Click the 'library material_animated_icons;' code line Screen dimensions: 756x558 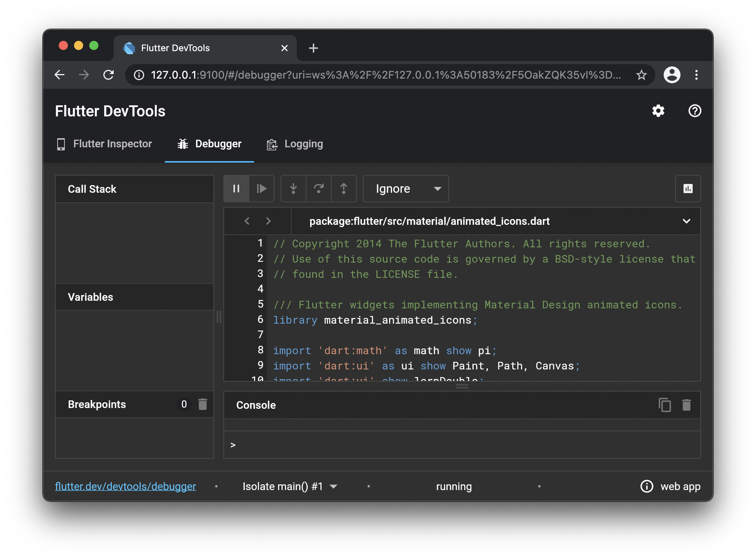pos(375,320)
